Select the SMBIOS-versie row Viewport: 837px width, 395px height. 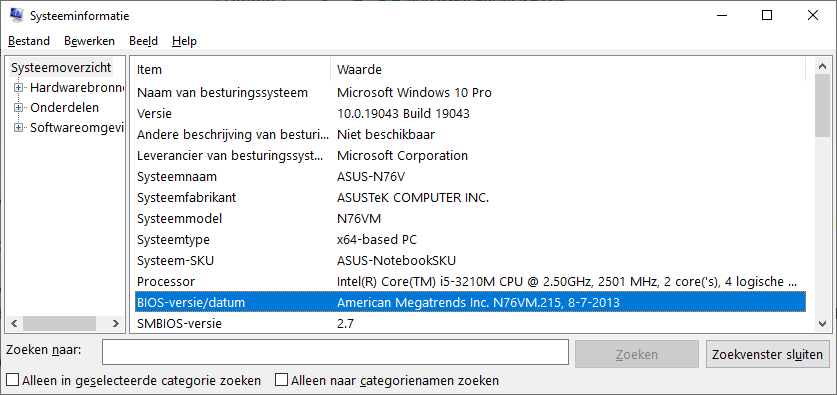[470, 323]
